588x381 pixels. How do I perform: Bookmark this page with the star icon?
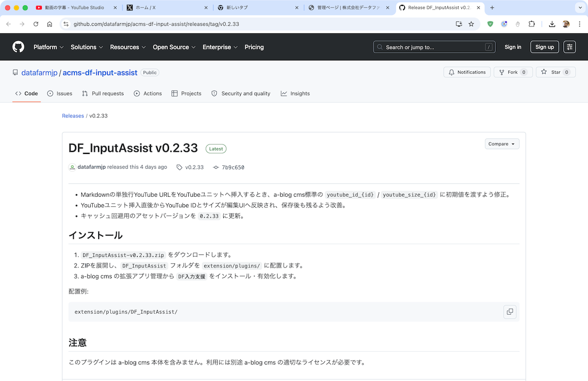pos(471,24)
